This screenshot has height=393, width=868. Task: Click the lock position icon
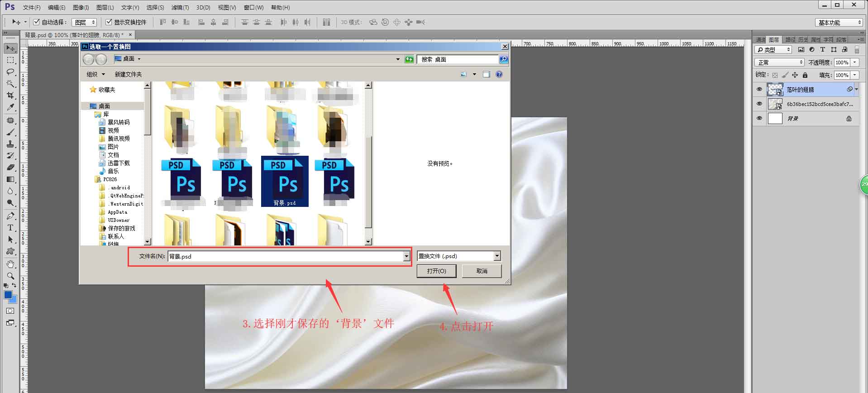(x=795, y=75)
